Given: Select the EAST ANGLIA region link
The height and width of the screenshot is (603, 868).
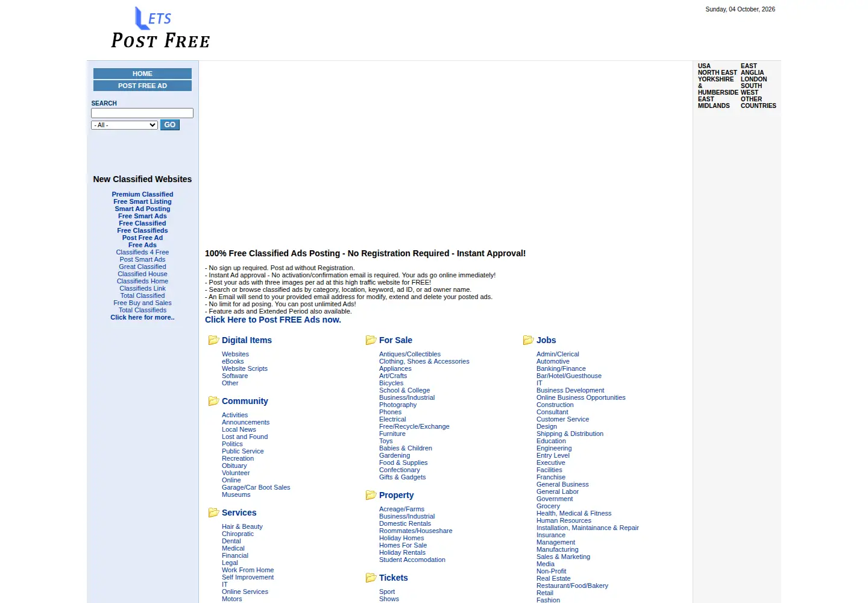Looking at the screenshot, I should coord(752,69).
